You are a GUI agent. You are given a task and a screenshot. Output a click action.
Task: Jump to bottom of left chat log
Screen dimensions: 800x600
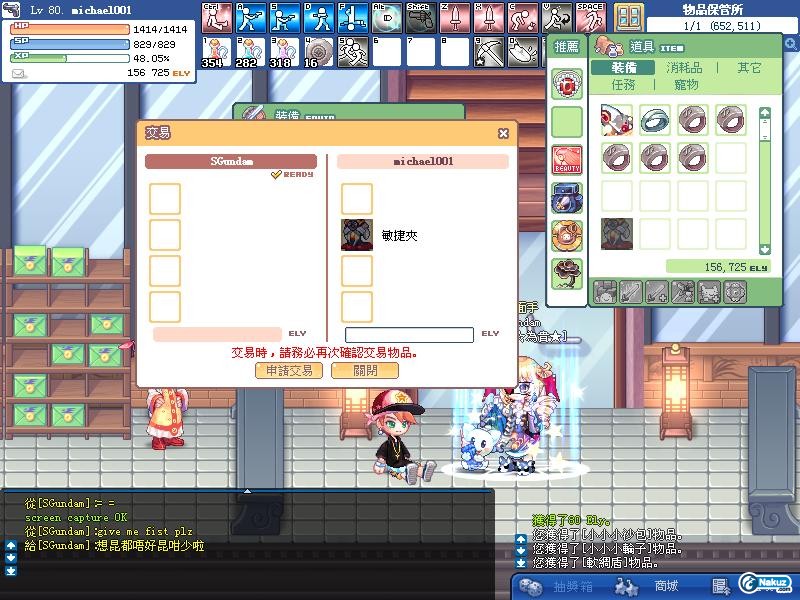point(11,571)
